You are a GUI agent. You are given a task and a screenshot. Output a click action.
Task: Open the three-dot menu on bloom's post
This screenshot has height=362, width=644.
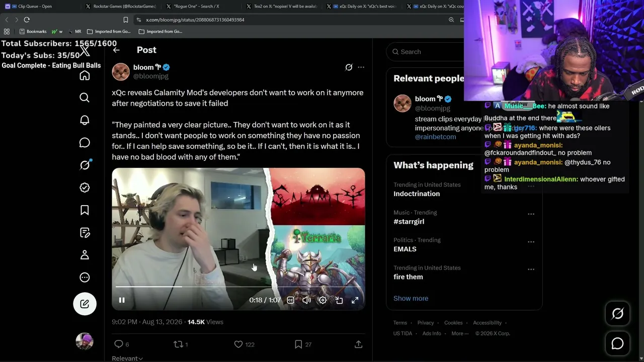(x=361, y=67)
